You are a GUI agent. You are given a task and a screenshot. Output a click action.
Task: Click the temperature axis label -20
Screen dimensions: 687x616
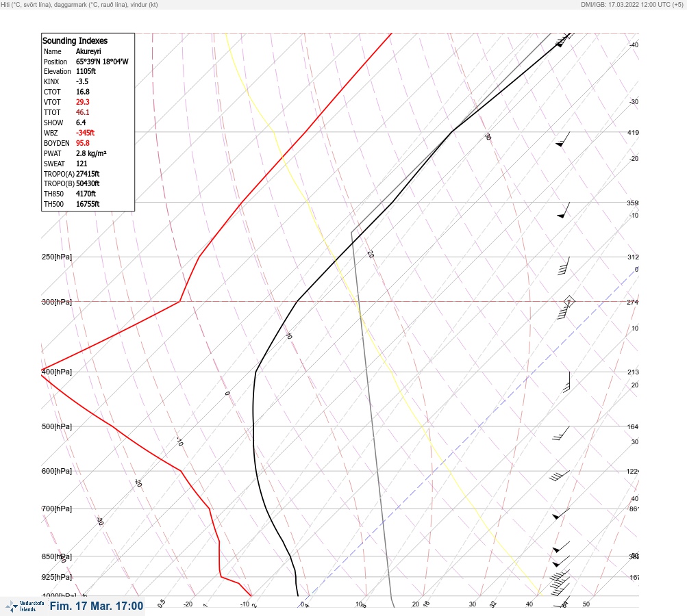coord(188,604)
